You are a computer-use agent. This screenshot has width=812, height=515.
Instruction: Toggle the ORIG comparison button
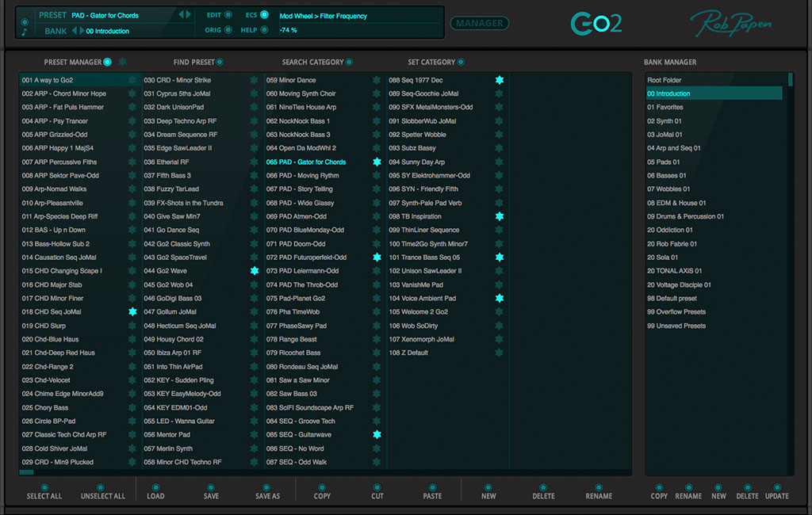pyautogui.click(x=228, y=30)
